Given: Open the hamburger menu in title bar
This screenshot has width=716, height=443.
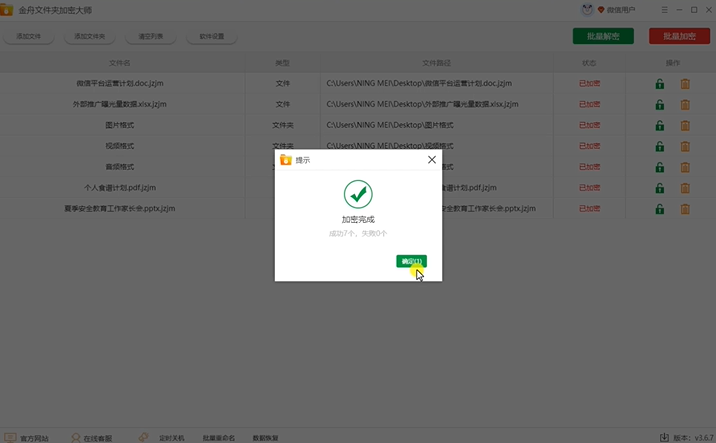Looking at the screenshot, I should 664,10.
